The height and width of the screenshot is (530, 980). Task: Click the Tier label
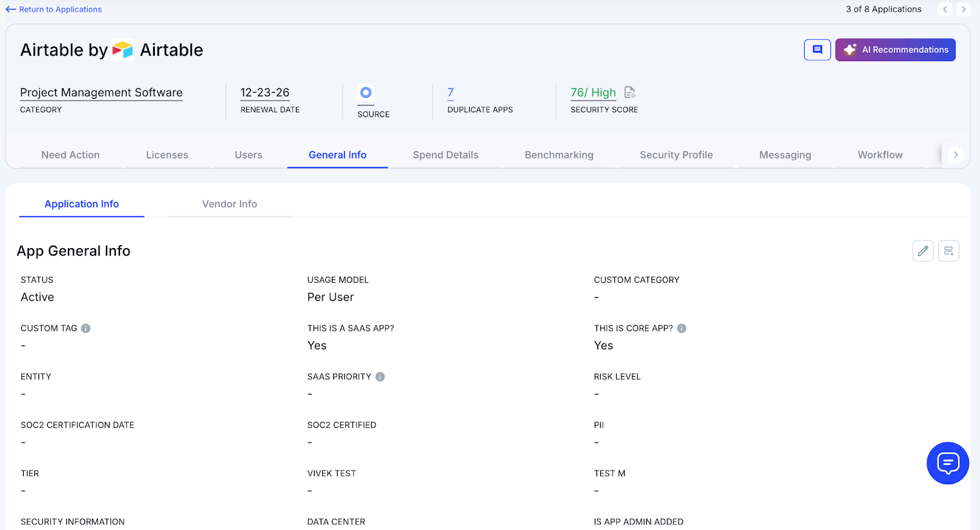(x=29, y=474)
